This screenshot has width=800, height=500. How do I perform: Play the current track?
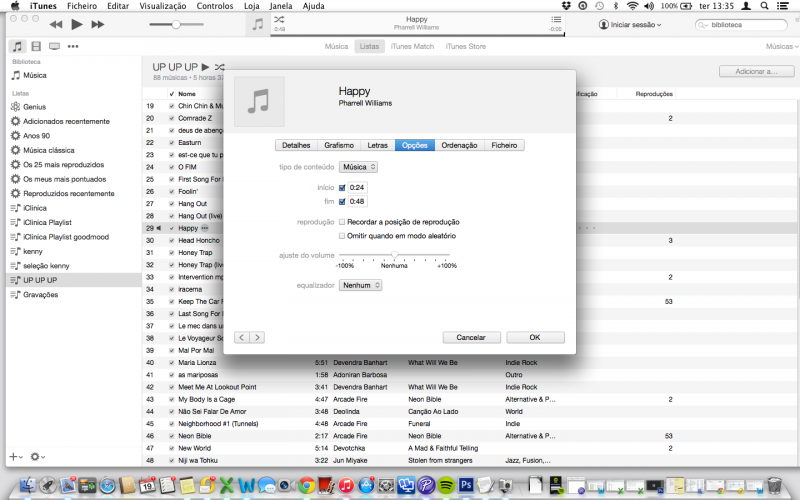[x=77, y=24]
